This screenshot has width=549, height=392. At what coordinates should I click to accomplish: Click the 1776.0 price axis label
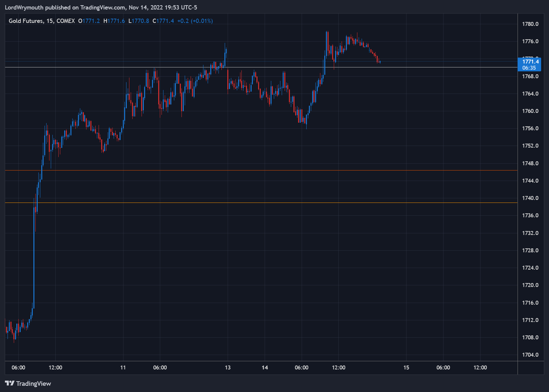[x=530, y=41]
